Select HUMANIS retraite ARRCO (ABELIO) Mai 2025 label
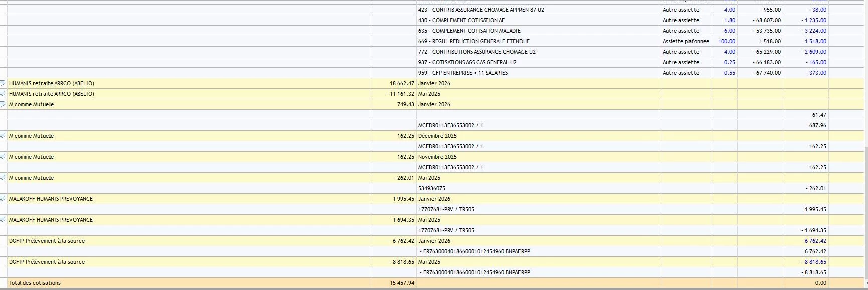 coord(52,94)
